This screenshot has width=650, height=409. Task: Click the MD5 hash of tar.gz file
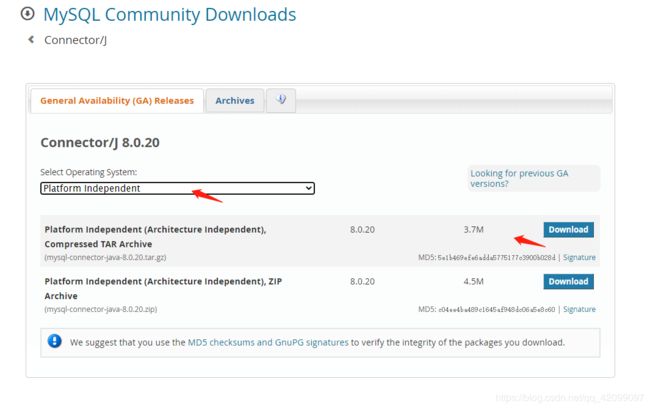496,257
